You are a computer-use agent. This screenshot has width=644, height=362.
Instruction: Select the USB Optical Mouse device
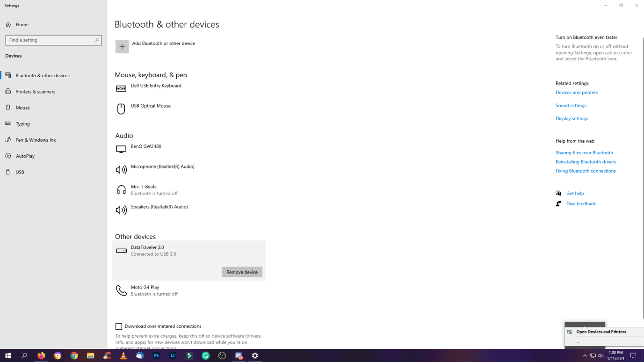189,109
